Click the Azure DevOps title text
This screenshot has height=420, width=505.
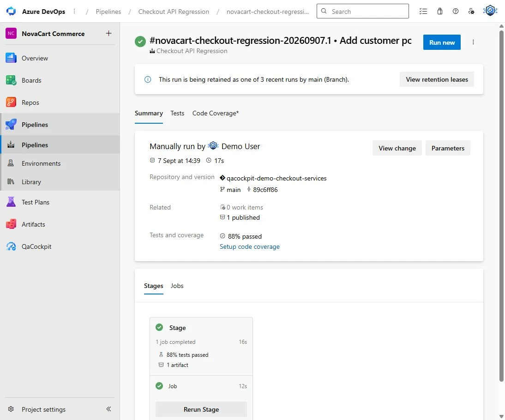tap(43, 12)
